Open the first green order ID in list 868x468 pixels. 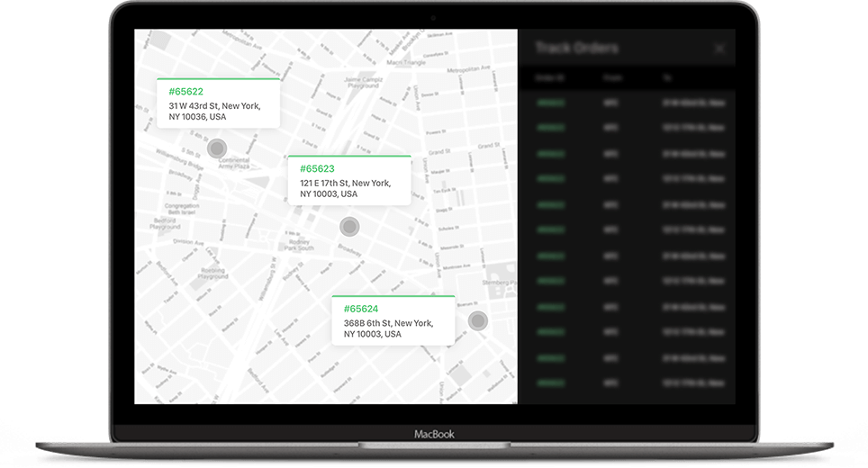[x=550, y=103]
